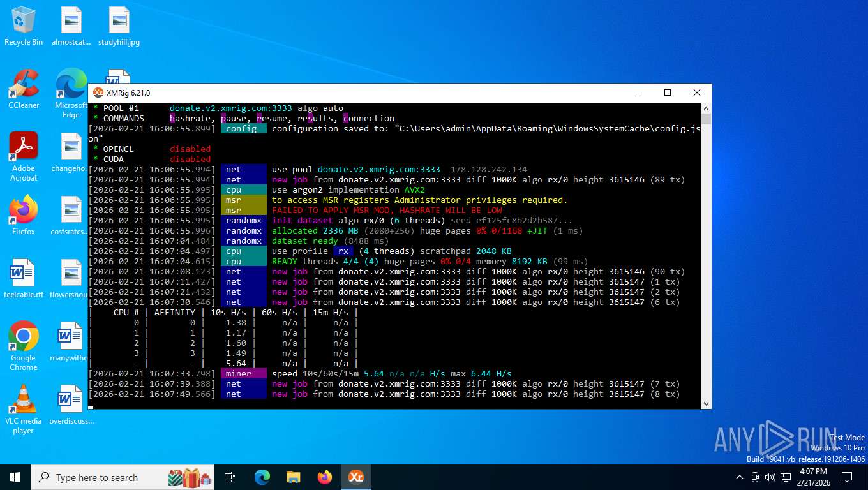
Task: Launch Firefox desktop shortcut
Action: coord(24,216)
